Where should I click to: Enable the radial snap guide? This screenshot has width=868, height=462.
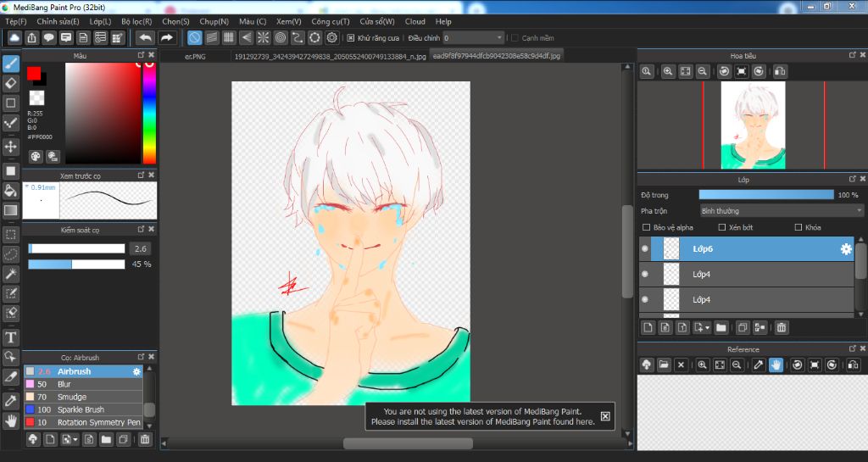tap(264, 37)
